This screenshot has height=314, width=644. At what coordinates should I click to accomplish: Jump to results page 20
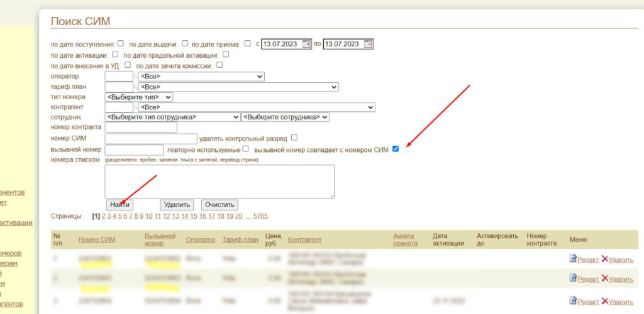click(x=238, y=217)
